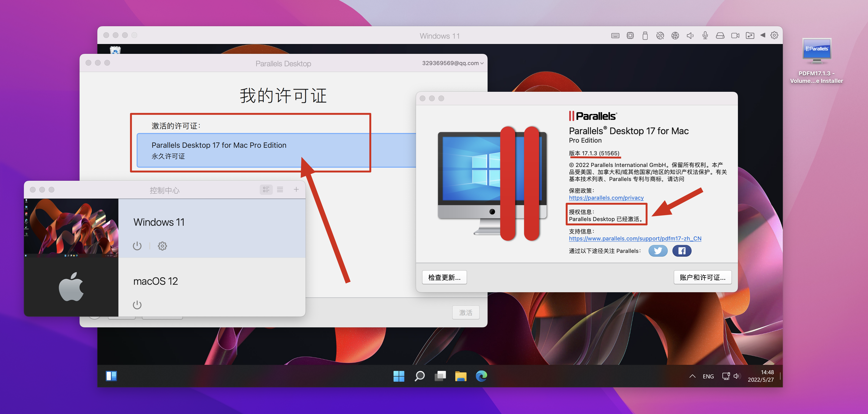868x414 pixels.
Task: Click the CPU chip icon in the toolbar
Action: tap(630, 36)
